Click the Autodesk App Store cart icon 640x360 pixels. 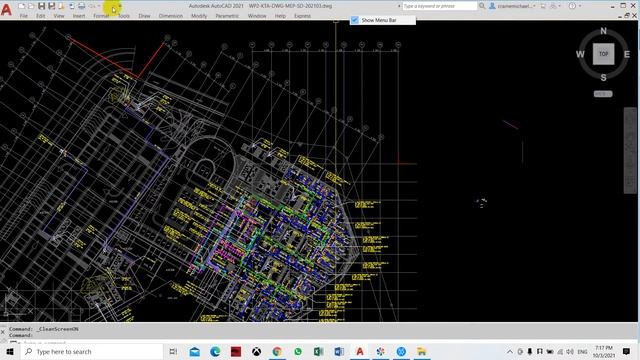(543, 6)
